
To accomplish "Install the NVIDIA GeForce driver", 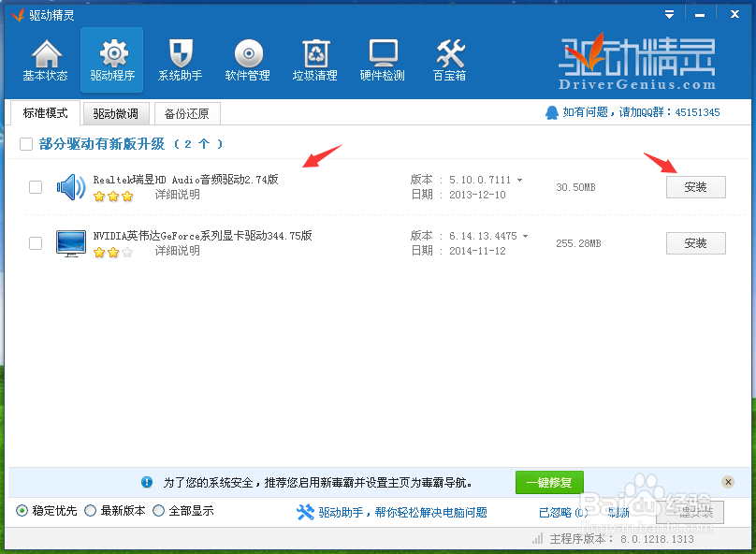I will pos(696,243).
